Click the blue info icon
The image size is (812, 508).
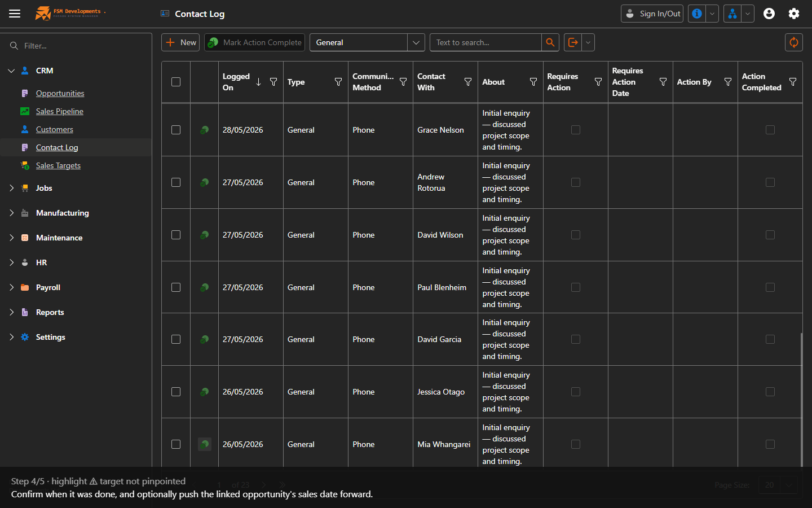click(697, 14)
